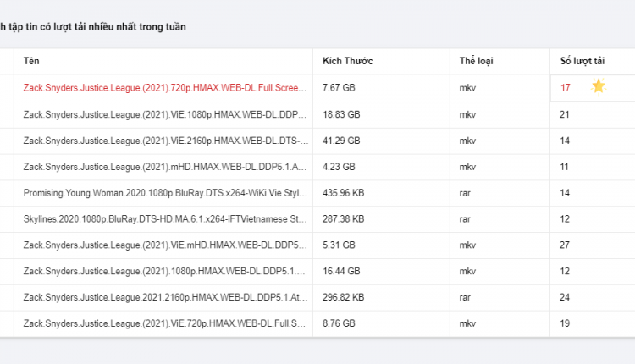Click 'rar' in the 296.82 KB row
This screenshot has width=635, height=364.
pyautogui.click(x=465, y=298)
